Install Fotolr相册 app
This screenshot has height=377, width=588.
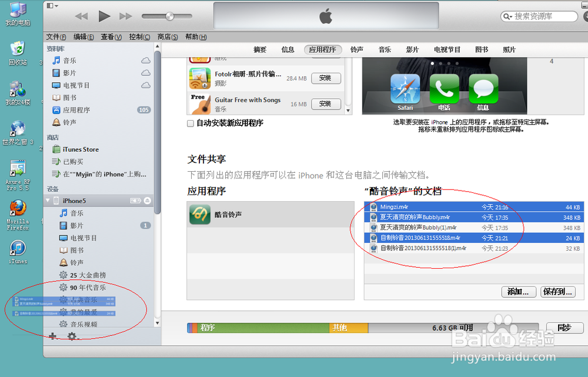pos(326,78)
